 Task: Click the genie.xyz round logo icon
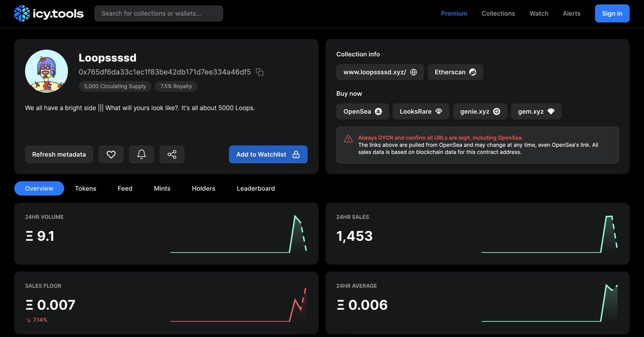coord(496,112)
